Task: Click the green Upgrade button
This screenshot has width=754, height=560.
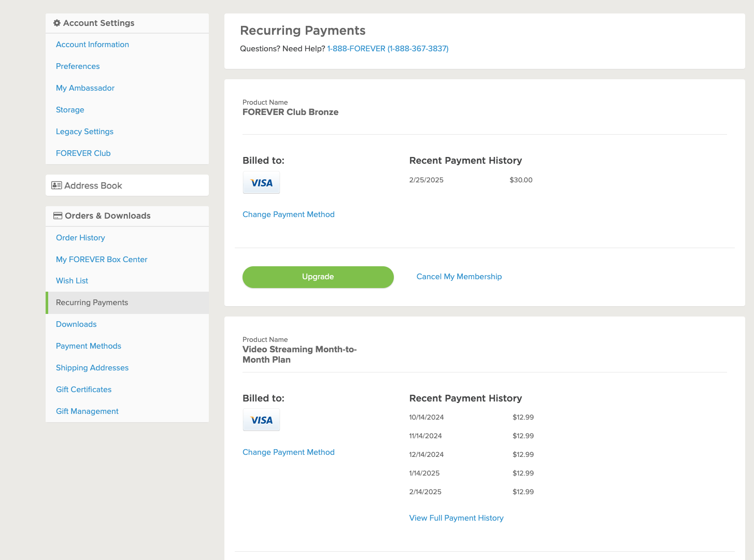Action: click(318, 277)
